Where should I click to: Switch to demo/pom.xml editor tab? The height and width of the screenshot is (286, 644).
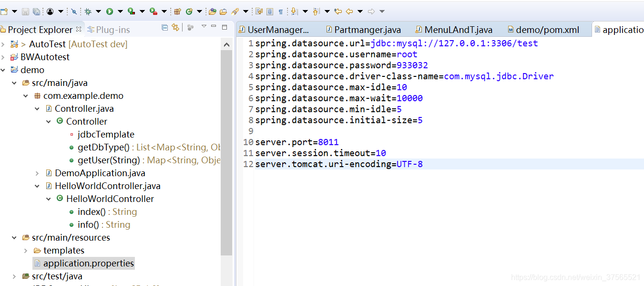[x=544, y=30]
